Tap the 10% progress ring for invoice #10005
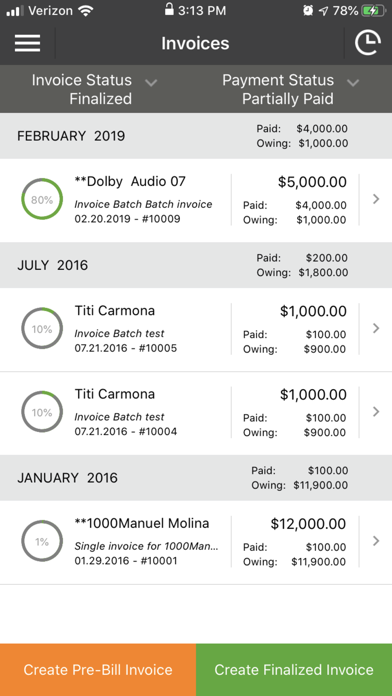392x696 pixels. [42, 329]
